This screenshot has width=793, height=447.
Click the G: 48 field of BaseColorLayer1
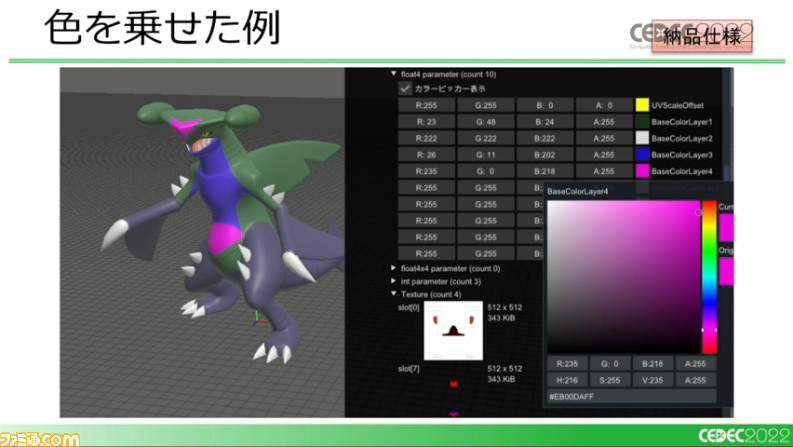coord(486,121)
